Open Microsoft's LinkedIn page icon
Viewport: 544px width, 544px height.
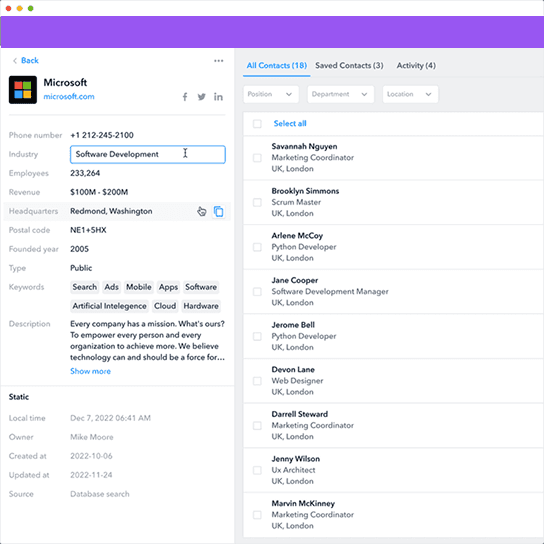(x=218, y=97)
